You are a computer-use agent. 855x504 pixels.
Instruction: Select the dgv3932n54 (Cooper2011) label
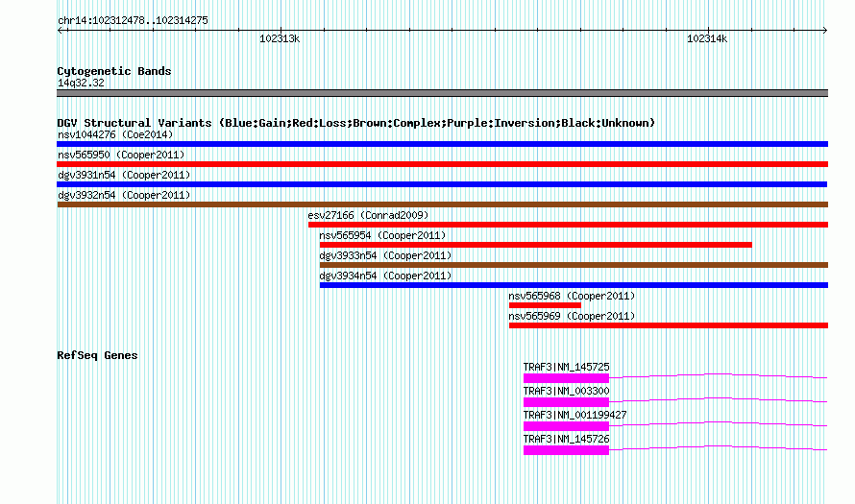tap(124, 195)
